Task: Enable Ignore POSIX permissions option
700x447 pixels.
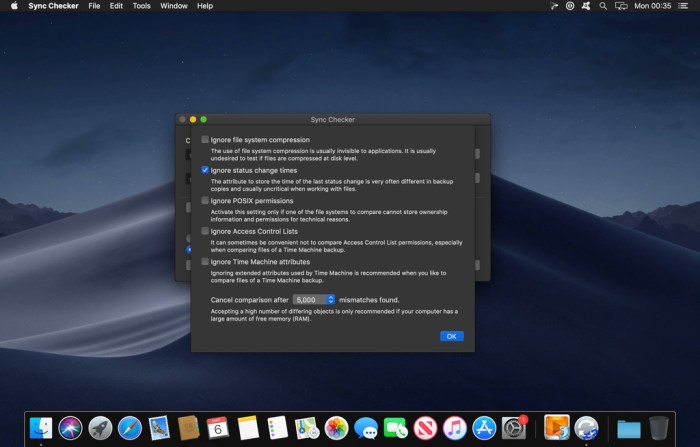Action: click(x=206, y=201)
